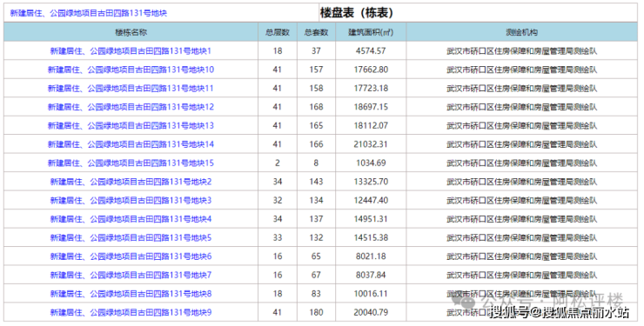Select area value 12447.40
Screen dimensions: 644x326
tap(371, 201)
